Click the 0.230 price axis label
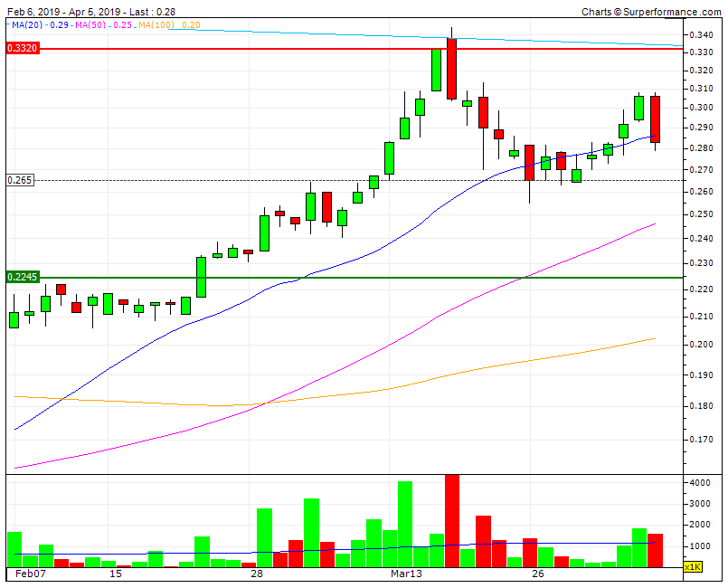This screenshot has width=728, height=588. 701,263
